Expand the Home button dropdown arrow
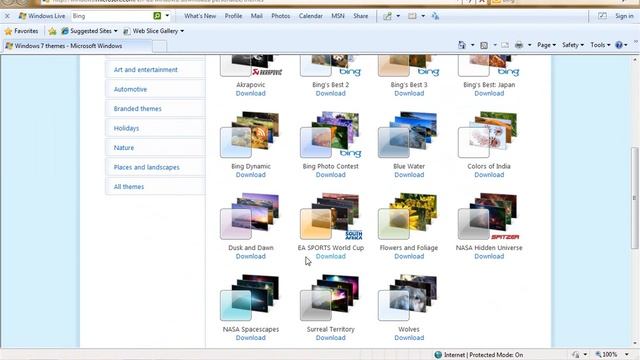 point(472,45)
